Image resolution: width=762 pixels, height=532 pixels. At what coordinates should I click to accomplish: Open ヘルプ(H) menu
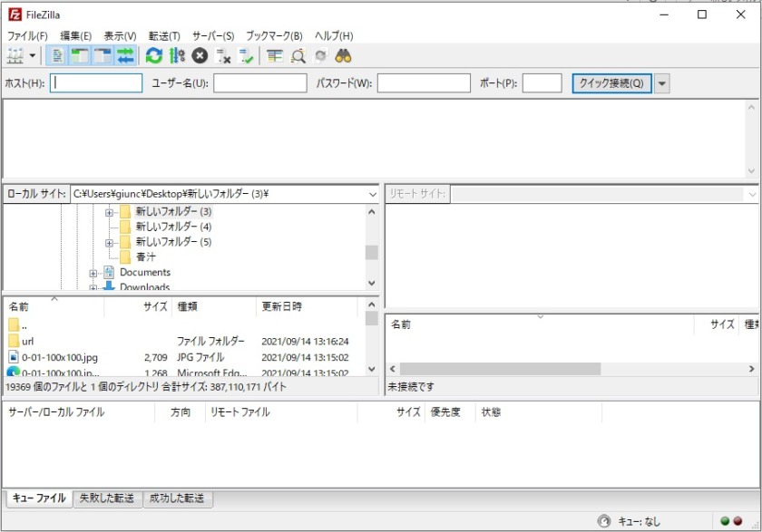click(334, 36)
